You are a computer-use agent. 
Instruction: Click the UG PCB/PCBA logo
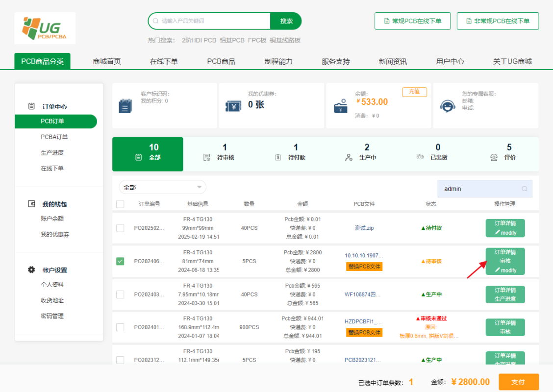point(45,28)
